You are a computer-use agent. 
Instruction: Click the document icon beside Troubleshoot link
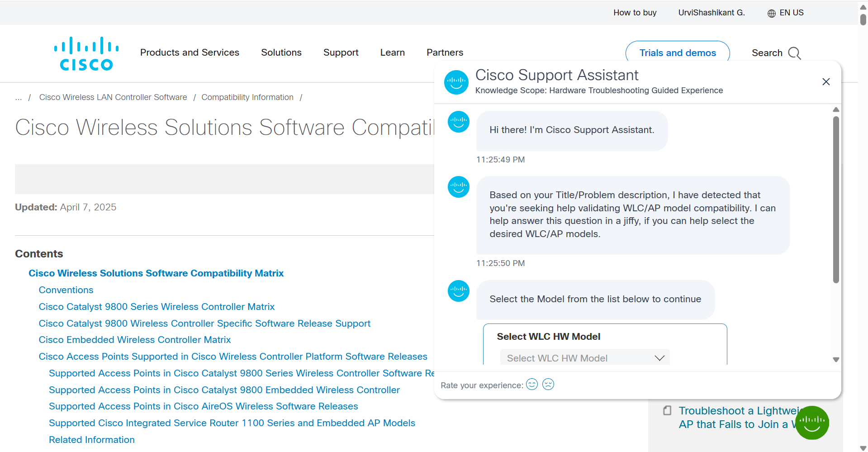pyautogui.click(x=667, y=410)
